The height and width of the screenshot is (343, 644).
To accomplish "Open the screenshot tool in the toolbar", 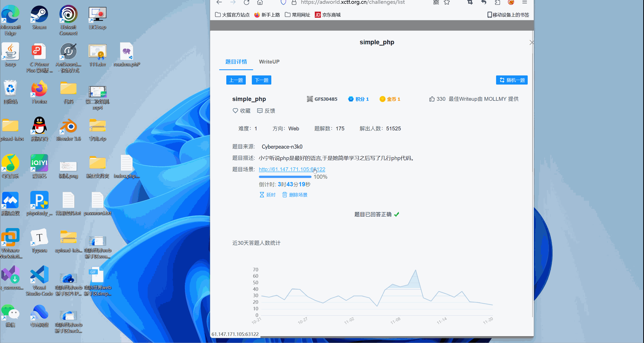I will coord(470,3).
